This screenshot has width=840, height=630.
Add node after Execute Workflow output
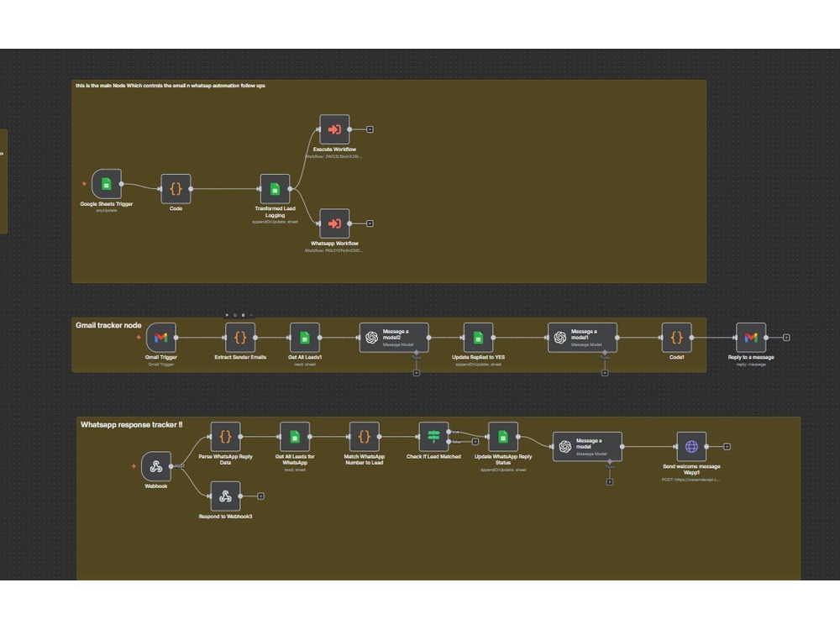[x=370, y=129]
